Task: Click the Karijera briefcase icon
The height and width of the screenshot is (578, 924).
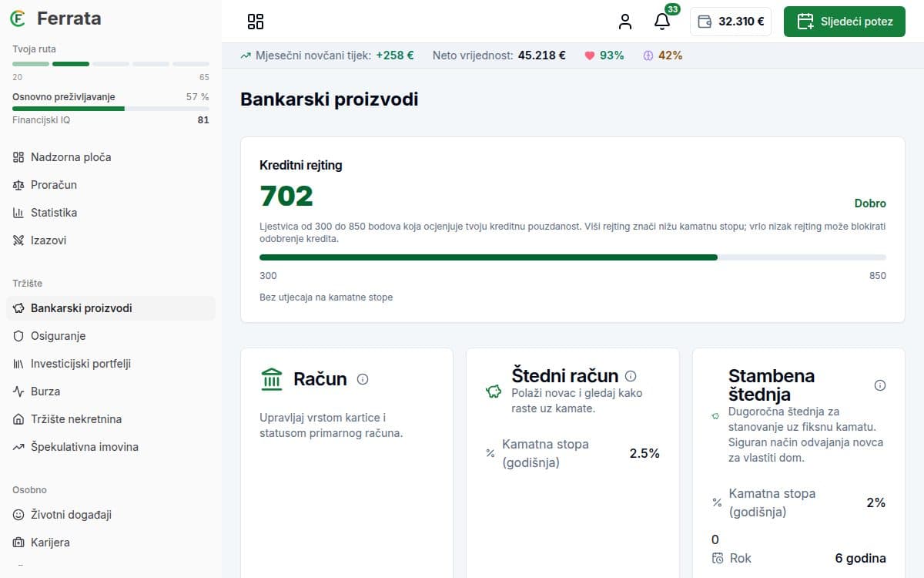Action: (18, 543)
